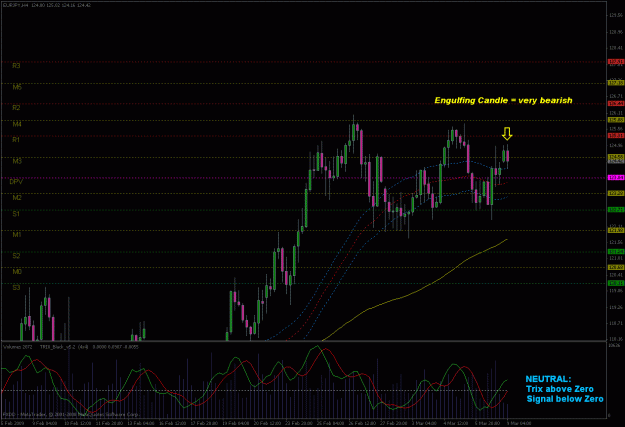
Task: Click the S1 support level label
Action: tap(16, 214)
